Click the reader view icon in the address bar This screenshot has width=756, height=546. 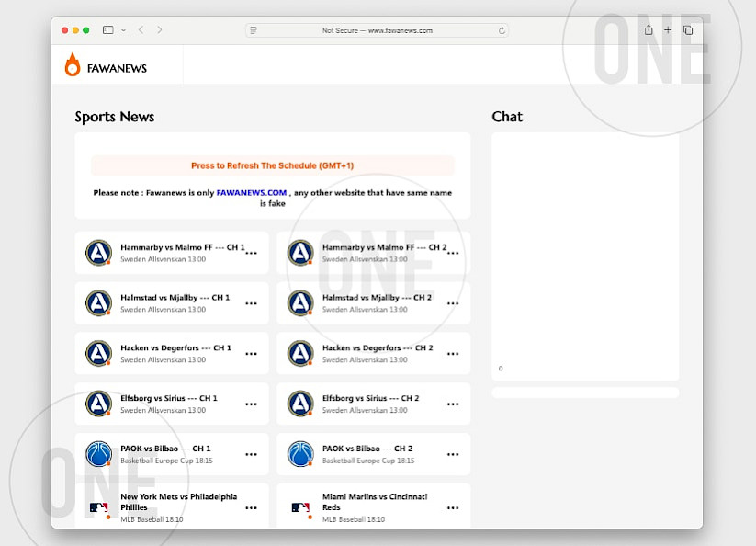click(254, 30)
